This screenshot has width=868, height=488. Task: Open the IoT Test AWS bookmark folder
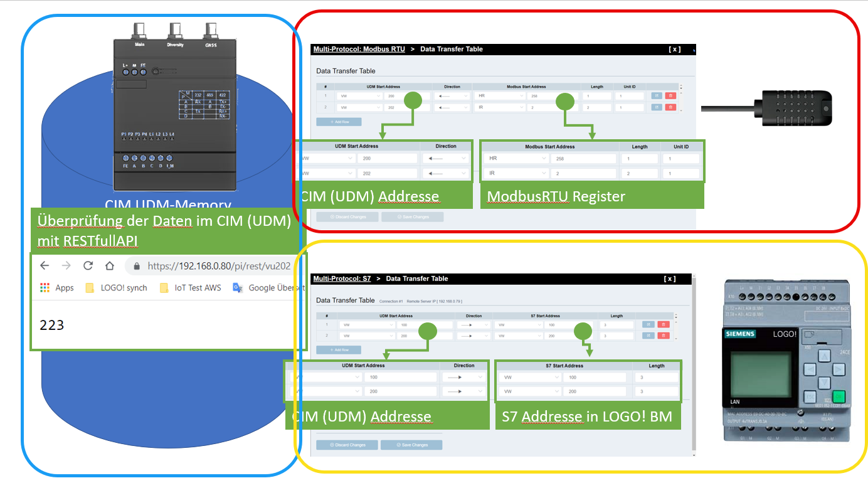(190, 288)
